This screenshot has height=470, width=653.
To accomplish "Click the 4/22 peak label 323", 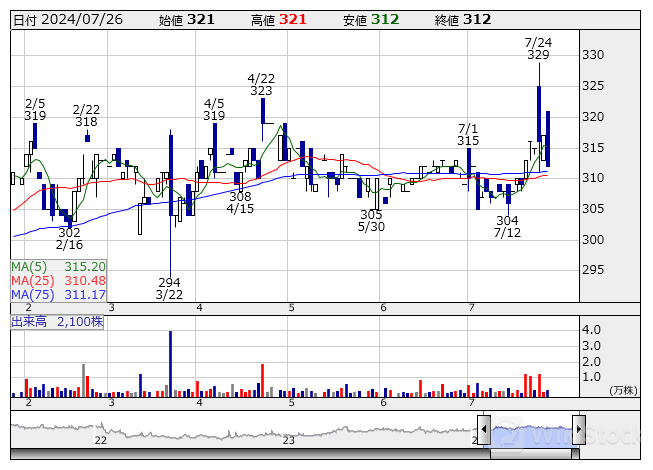I will pos(261,91).
